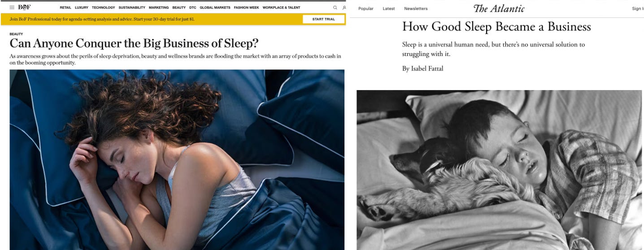The image size is (644, 250).
Task: Select Technology in BoF navigation
Action: tap(104, 8)
